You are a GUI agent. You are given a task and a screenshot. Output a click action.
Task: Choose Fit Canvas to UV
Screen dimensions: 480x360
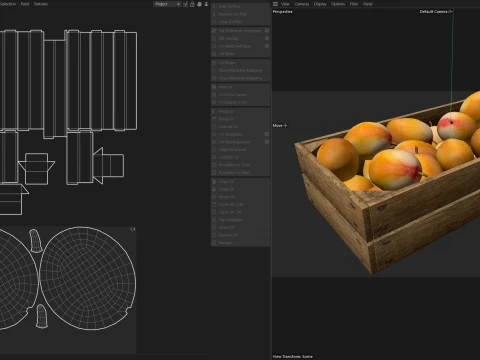click(x=240, y=102)
